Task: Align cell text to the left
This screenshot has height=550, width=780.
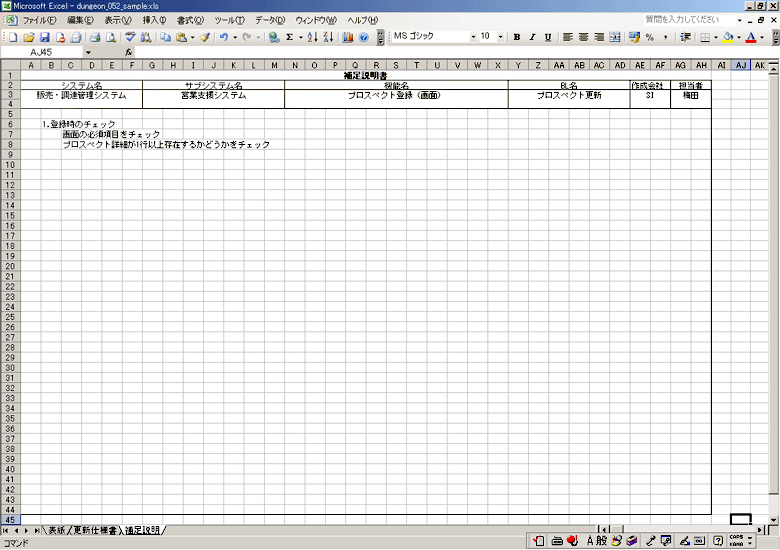Action: click(568, 37)
